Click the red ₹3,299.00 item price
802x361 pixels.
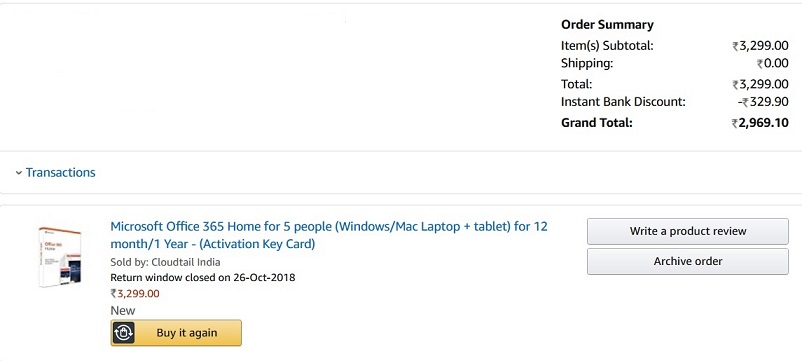pyautogui.click(x=135, y=294)
